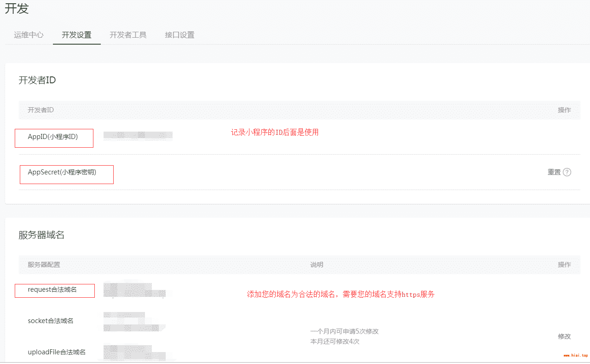
Task: Select the 开发设置 tab
Action: tap(76, 35)
